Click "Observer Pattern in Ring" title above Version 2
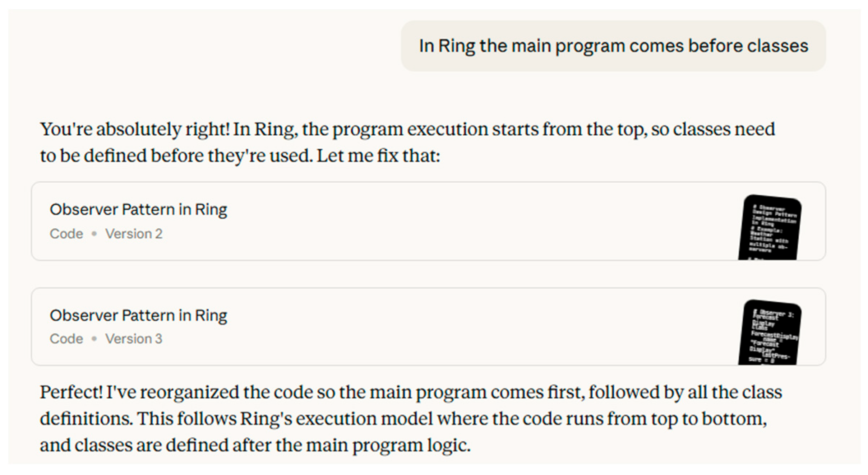 pos(138,209)
